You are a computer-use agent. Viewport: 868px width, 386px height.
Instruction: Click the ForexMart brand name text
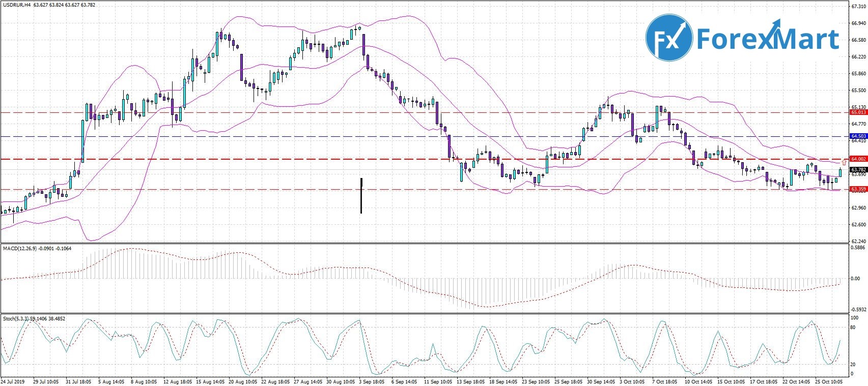coord(767,39)
